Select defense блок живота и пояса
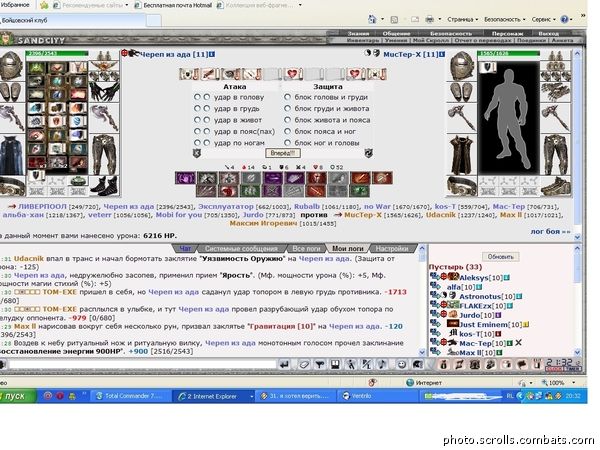600x450 pixels. (x=287, y=120)
